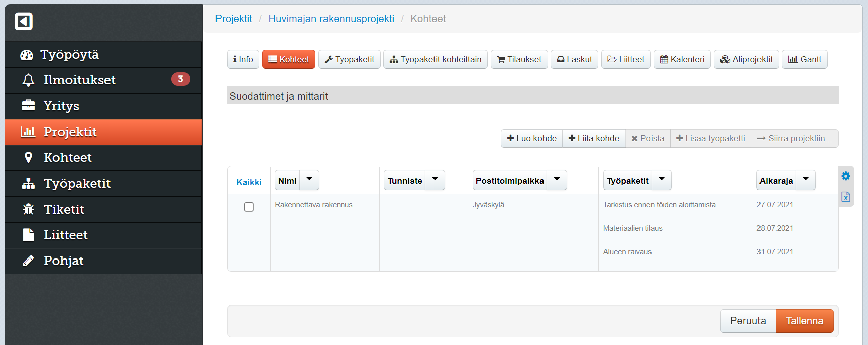
Task: Click the Luo kohde button
Action: tap(531, 138)
